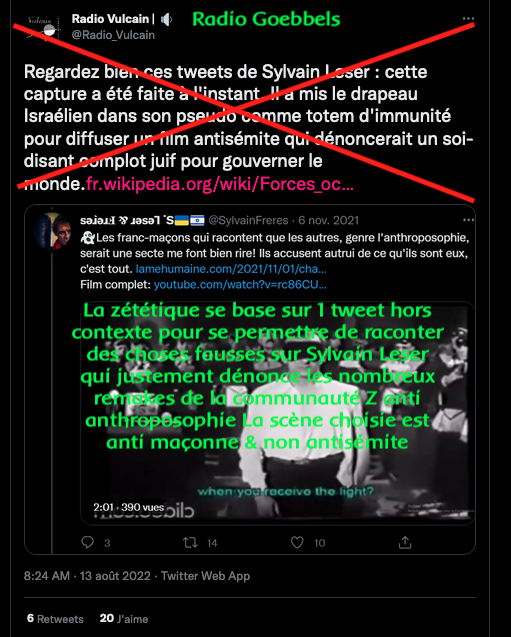511x637 pixels.
Task: Open the lamehumaine.com link
Action: coord(231,269)
